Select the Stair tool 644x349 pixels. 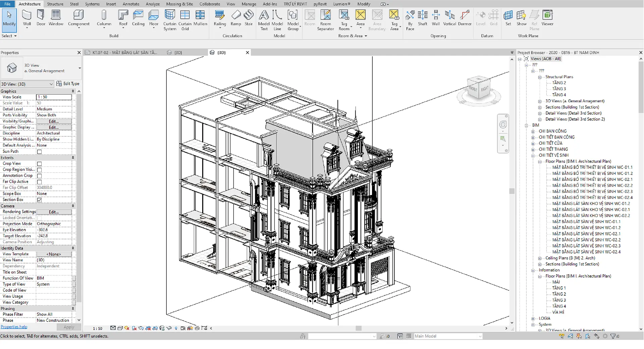coord(249,18)
